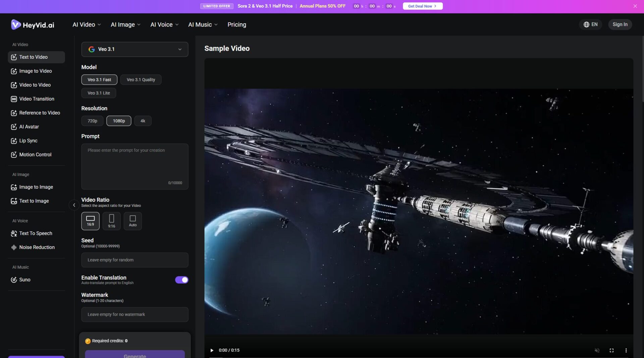Image resolution: width=644 pixels, height=358 pixels.
Task: Play the sample video
Action: tap(212, 350)
